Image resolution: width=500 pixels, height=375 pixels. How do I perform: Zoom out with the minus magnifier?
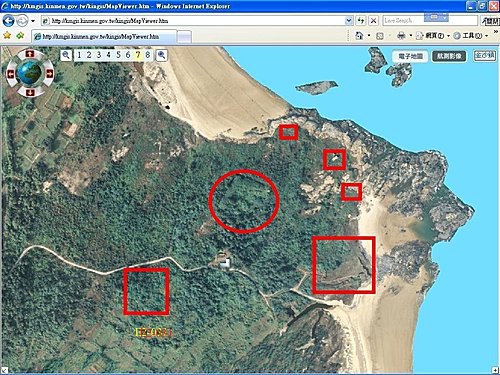click(66, 55)
